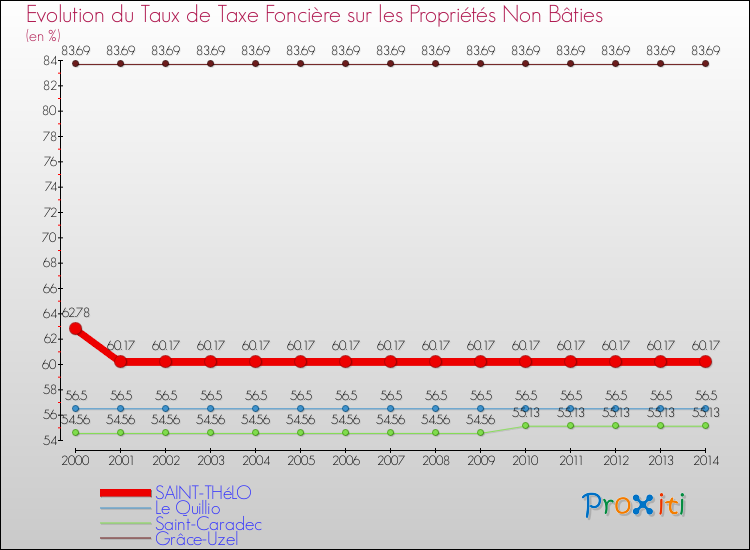Click the 83.69 label above year 2014
Screen dimensions: 750x550
(x=706, y=50)
